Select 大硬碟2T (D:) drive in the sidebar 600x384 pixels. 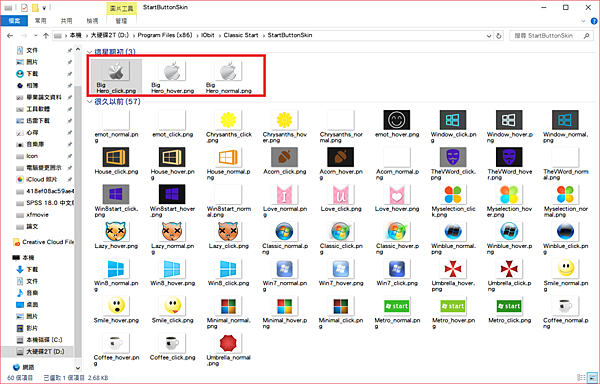[x=38, y=351]
